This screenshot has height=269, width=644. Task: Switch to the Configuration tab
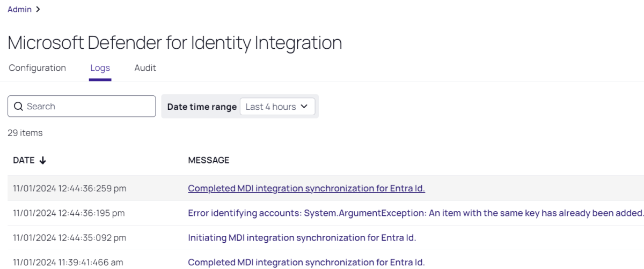37,68
